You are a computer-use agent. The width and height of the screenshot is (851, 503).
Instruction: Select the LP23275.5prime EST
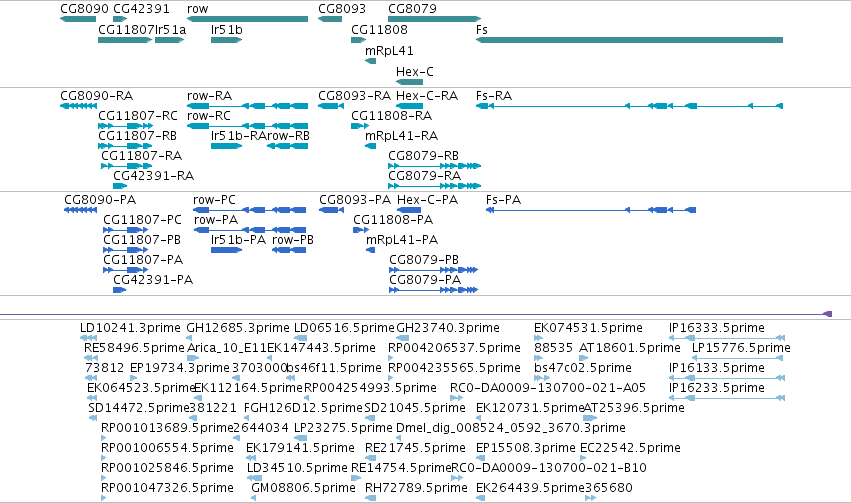(x=300, y=438)
